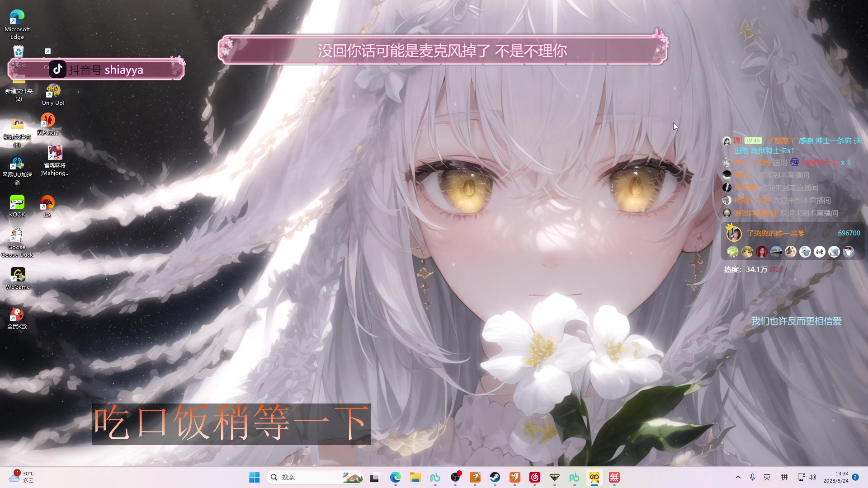Open Microsoft Edge desktop shortcut
Viewport: 868px width, 488px height.
click(x=17, y=24)
